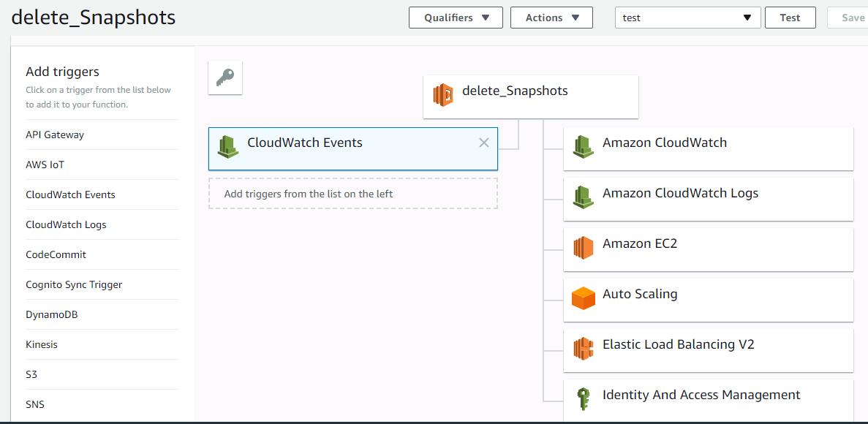Click the Elastic Load Balancing V2 icon

583,349
